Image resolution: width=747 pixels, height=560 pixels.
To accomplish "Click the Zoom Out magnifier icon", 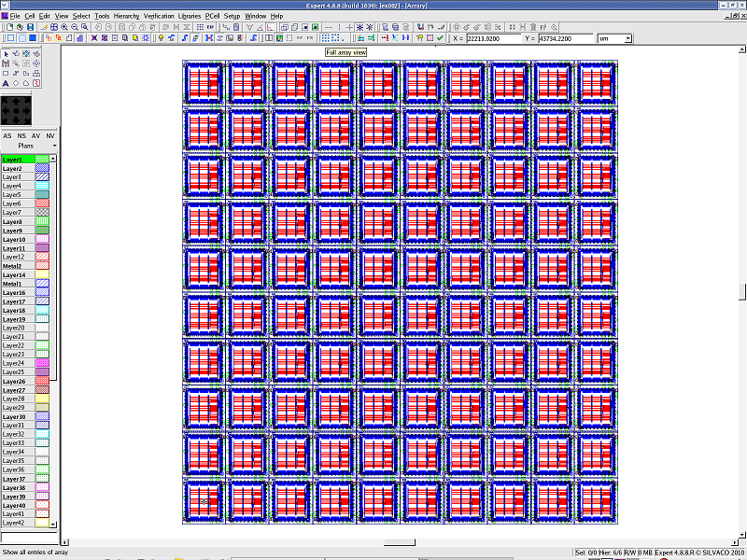I will (75, 27).
